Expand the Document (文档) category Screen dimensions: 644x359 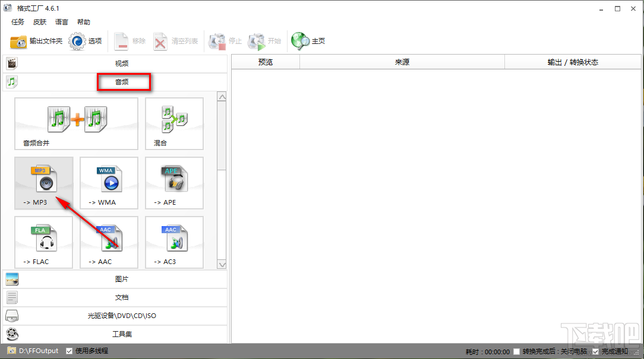click(115, 297)
